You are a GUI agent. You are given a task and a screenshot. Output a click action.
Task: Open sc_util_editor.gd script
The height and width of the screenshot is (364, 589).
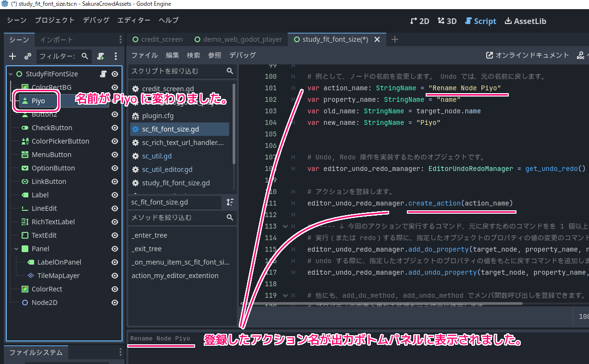[x=167, y=170]
